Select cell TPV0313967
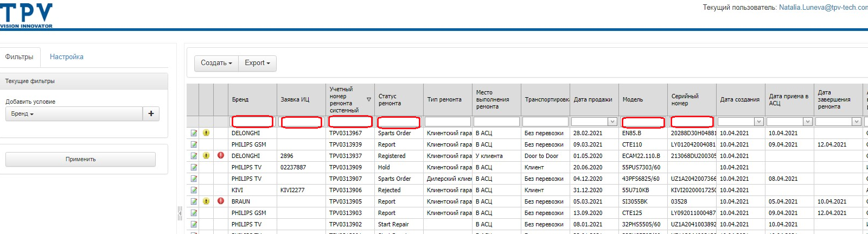 click(350, 133)
